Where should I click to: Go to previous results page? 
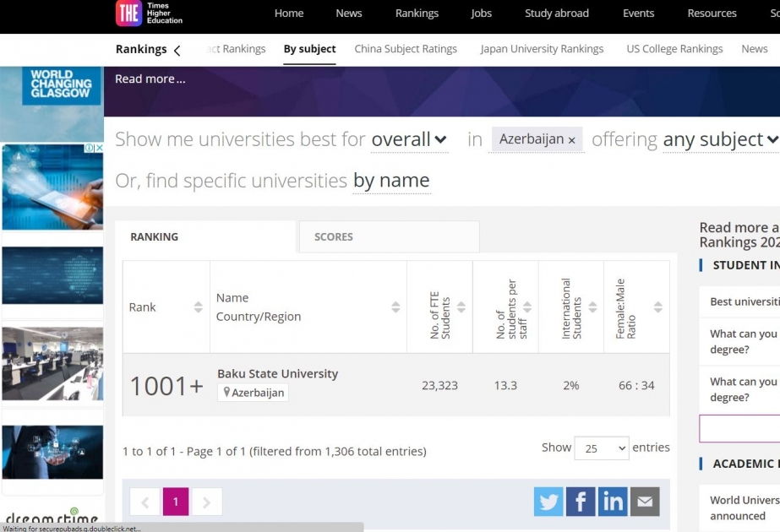pyautogui.click(x=145, y=502)
